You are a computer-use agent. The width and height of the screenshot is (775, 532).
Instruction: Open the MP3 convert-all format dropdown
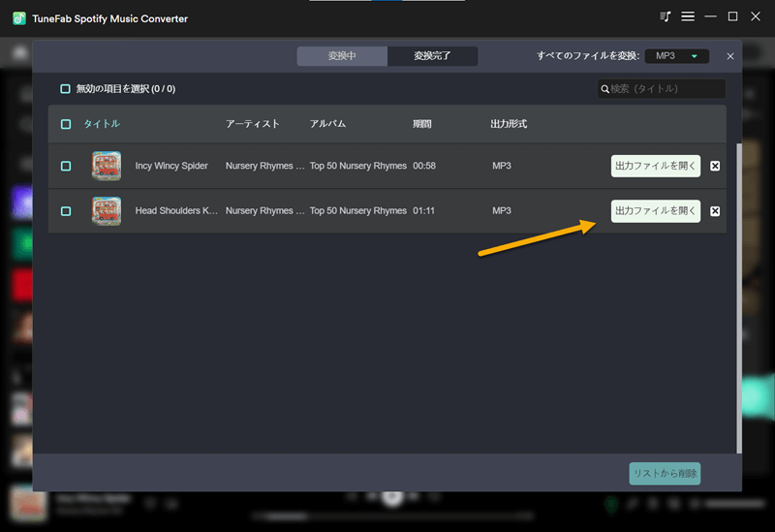tap(676, 56)
